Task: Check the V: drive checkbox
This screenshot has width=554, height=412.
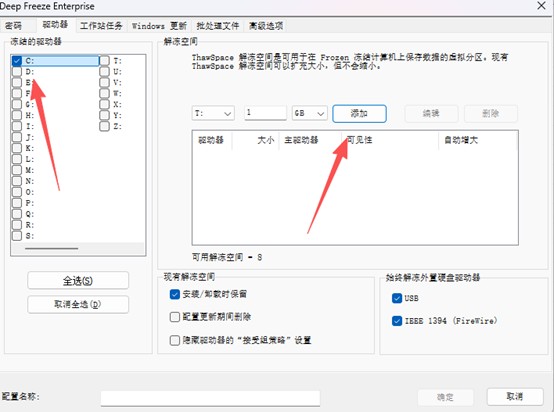Action: click(105, 82)
